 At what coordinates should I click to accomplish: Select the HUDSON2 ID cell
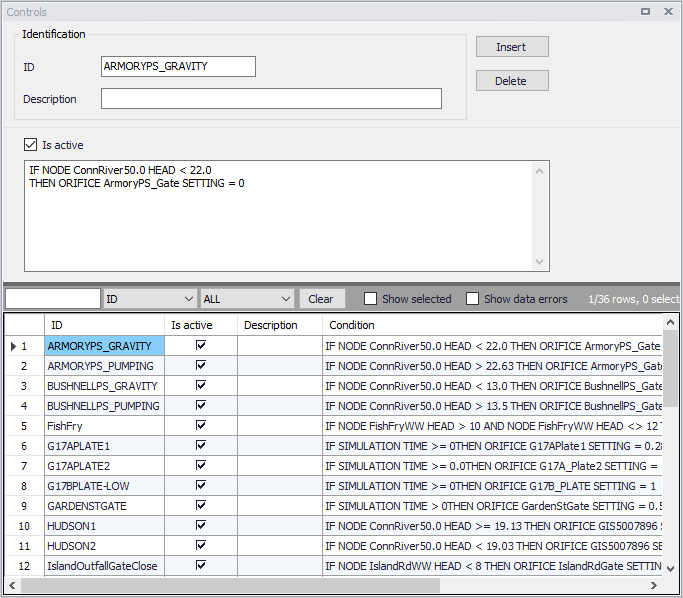[x=104, y=546]
